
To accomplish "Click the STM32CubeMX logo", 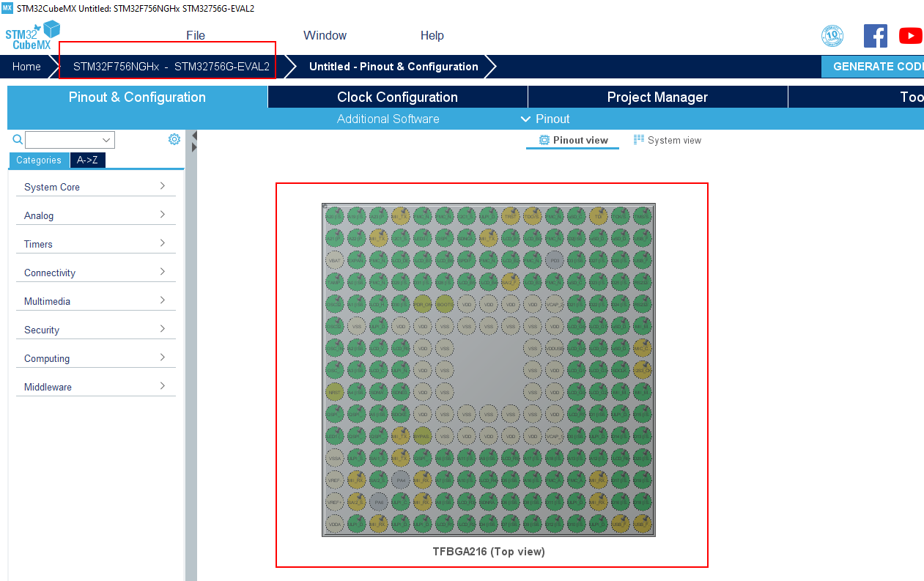I will click(x=32, y=36).
